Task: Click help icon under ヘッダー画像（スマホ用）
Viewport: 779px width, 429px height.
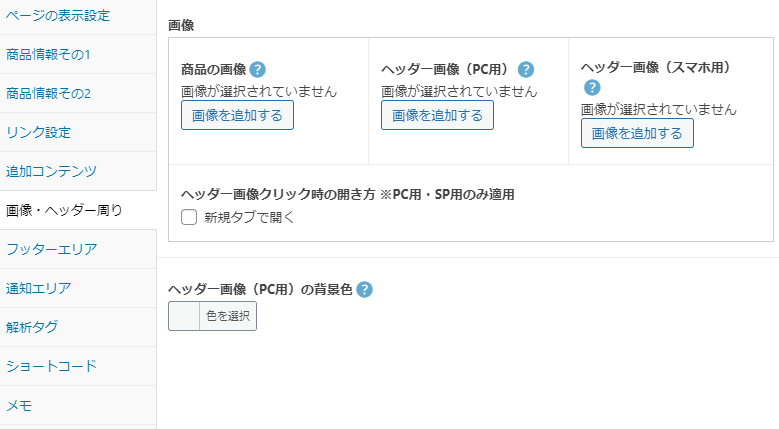Action: [x=592, y=88]
